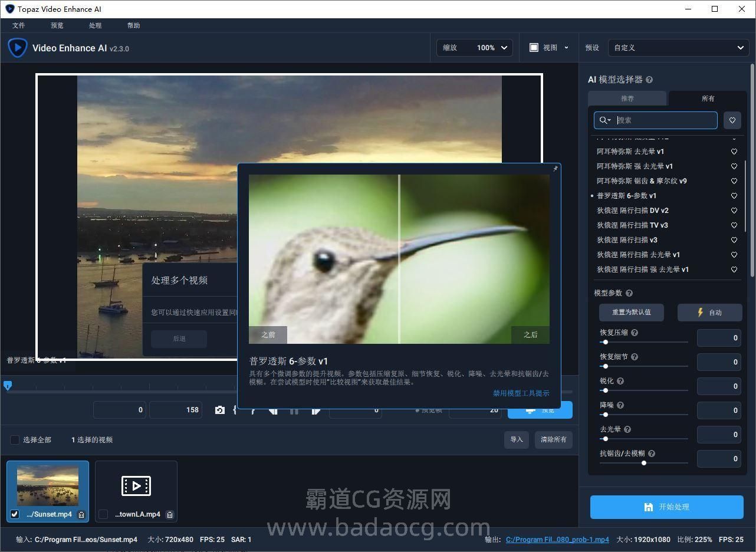Click the 自动 auto parameters button
Screen dimensions: 756x552
tap(710, 313)
